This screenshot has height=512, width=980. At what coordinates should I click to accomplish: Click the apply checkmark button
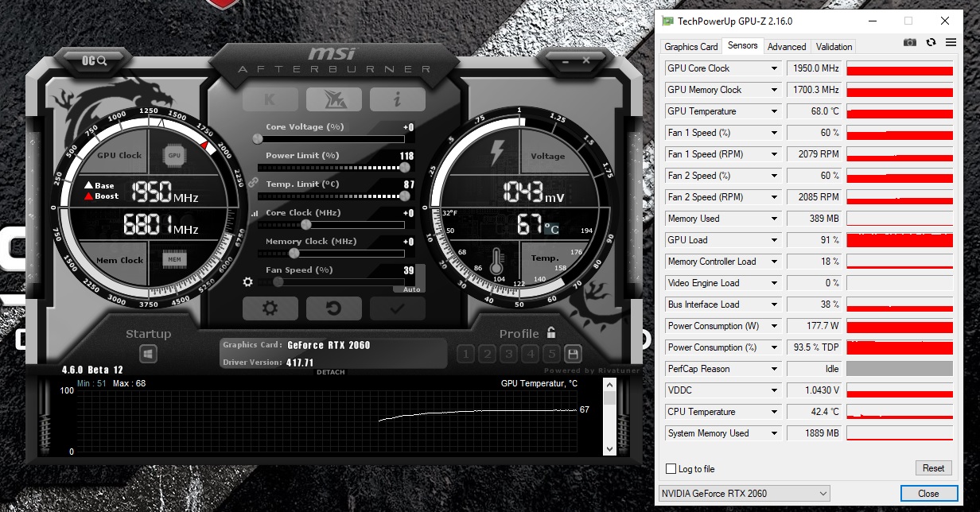click(x=398, y=308)
